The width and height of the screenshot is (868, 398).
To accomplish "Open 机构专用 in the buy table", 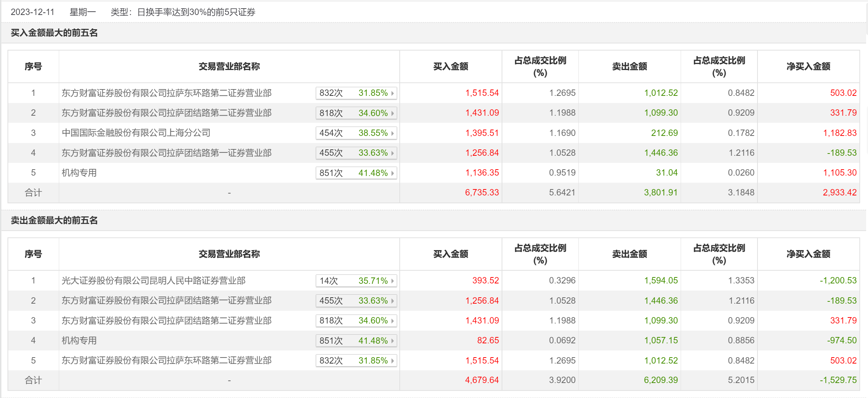I will point(79,173).
